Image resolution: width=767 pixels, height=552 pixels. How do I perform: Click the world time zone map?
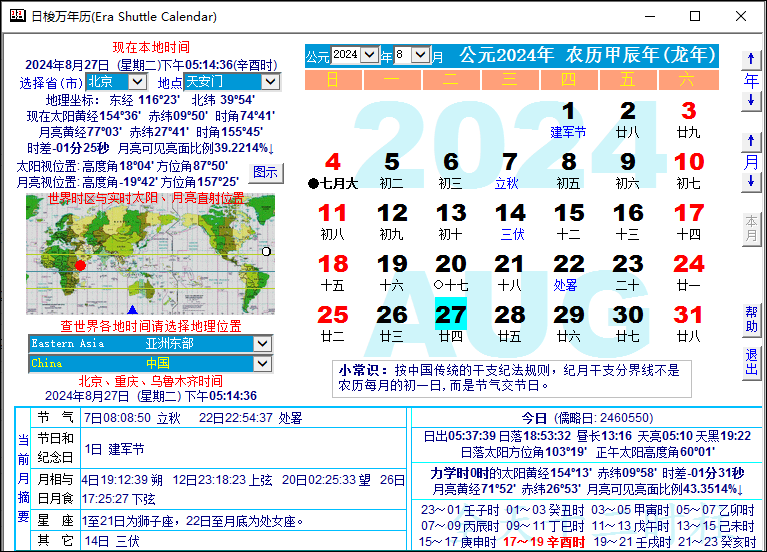(150, 254)
